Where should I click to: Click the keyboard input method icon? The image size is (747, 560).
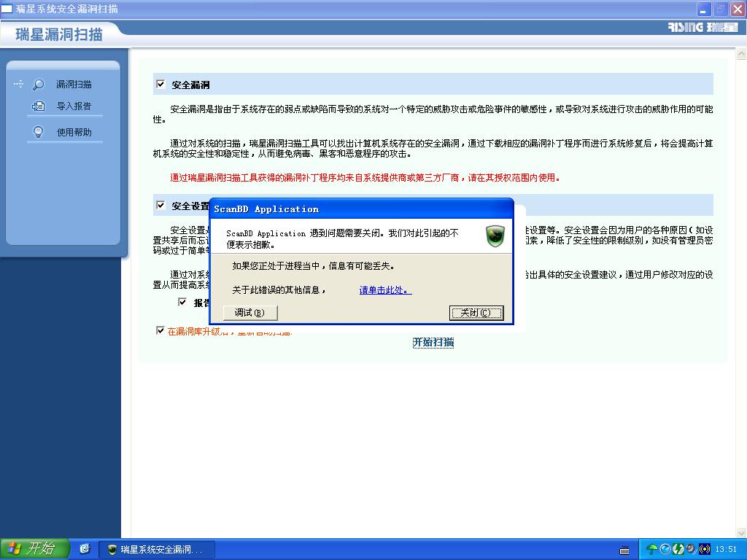(624, 550)
